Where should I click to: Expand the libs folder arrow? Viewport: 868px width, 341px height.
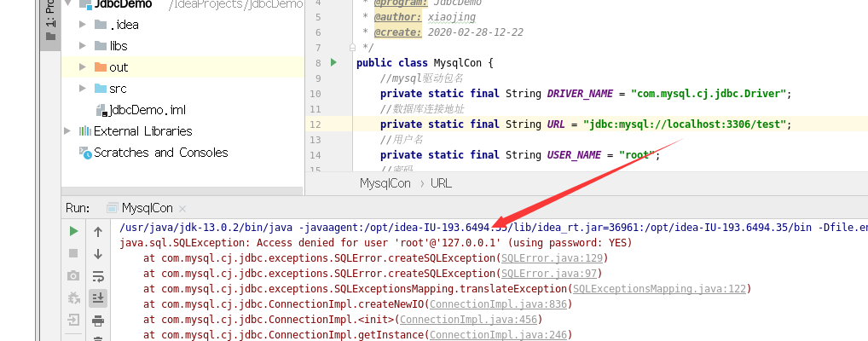pos(83,45)
